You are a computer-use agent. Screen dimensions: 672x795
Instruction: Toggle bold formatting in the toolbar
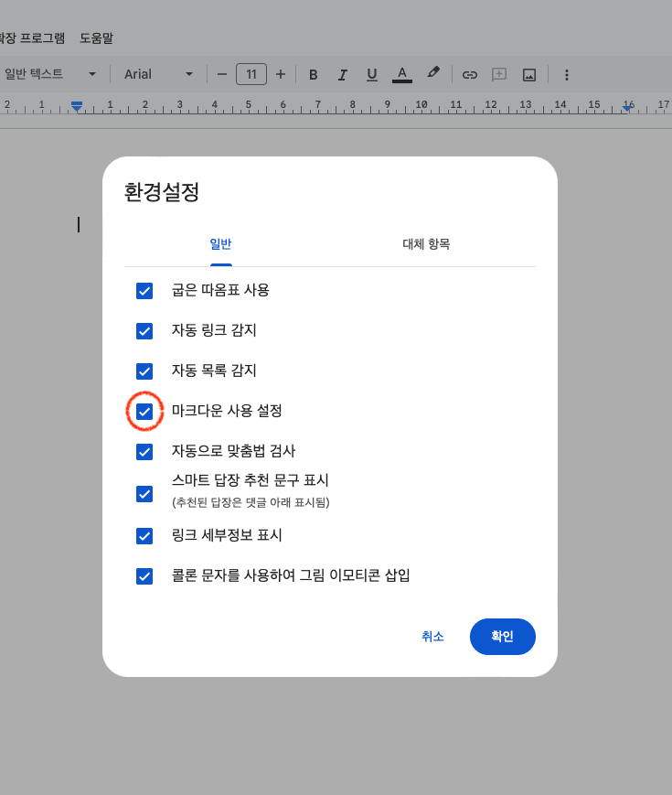click(x=313, y=74)
